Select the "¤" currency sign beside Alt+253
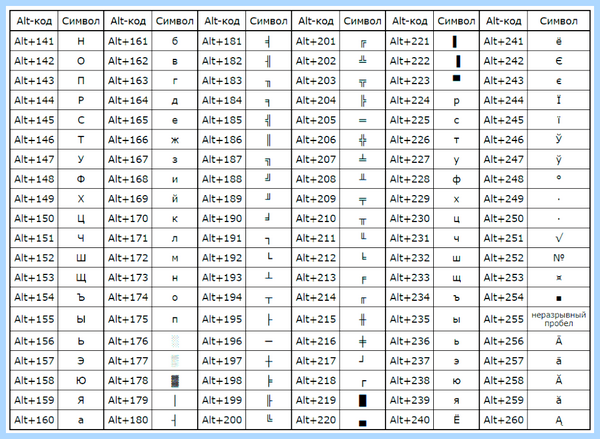The image size is (600, 439). pyautogui.click(x=559, y=278)
